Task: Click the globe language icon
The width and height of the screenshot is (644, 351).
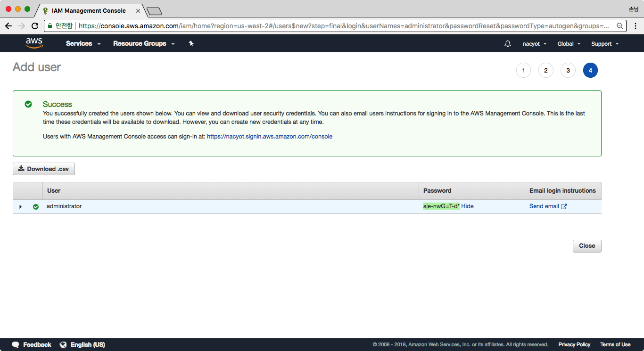Action: click(63, 345)
